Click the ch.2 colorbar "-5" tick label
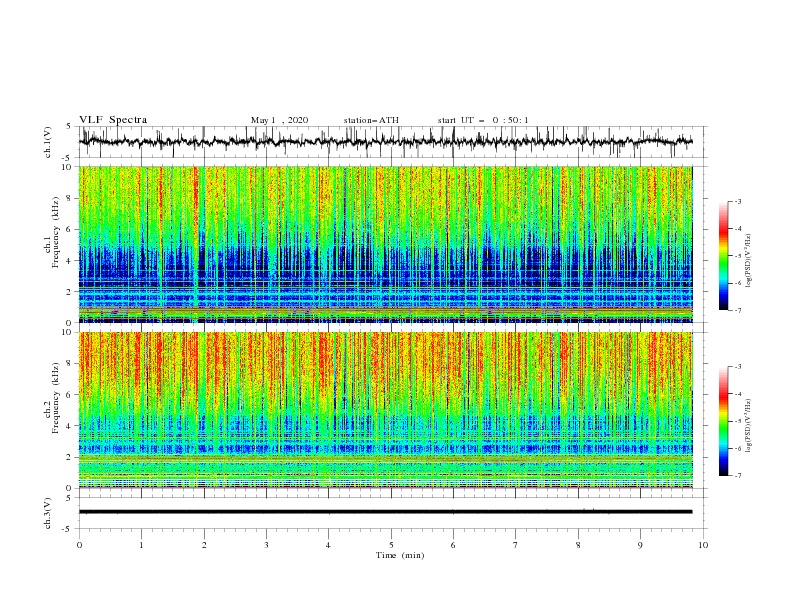Image resolution: width=792 pixels, height=612 pixels. 738,421
